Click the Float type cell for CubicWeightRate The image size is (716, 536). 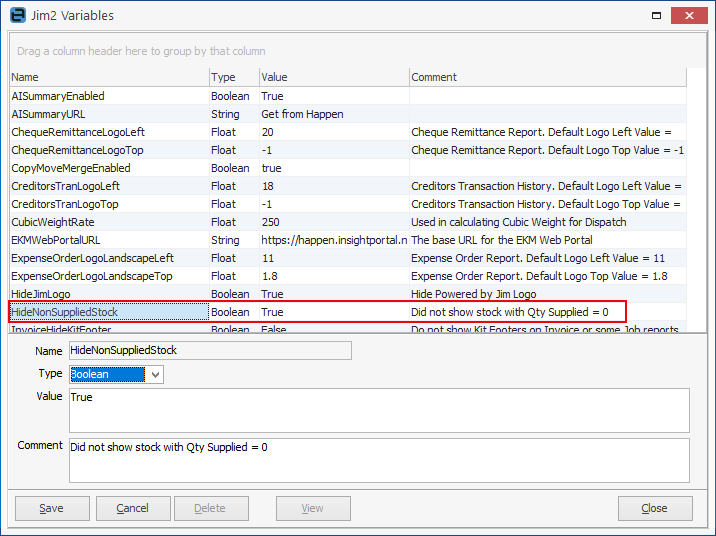pos(234,222)
